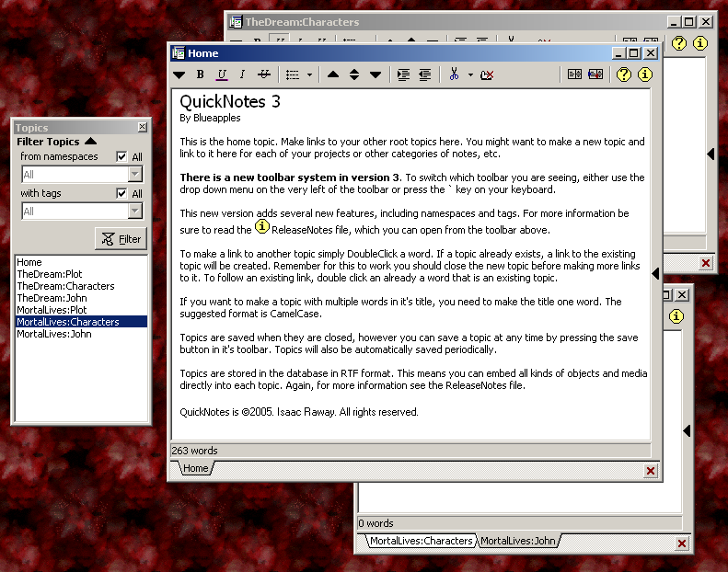Open the dropdown arrow next to scissors

pyautogui.click(x=470, y=74)
